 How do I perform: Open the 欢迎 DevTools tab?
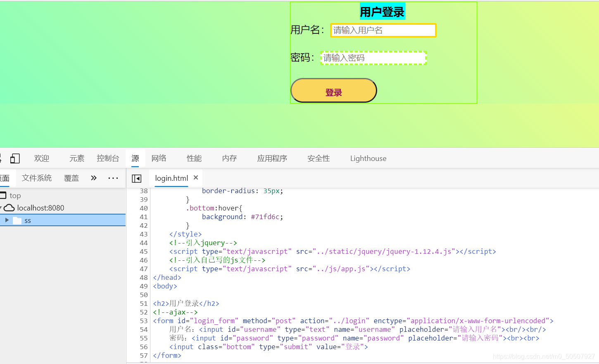click(x=42, y=158)
